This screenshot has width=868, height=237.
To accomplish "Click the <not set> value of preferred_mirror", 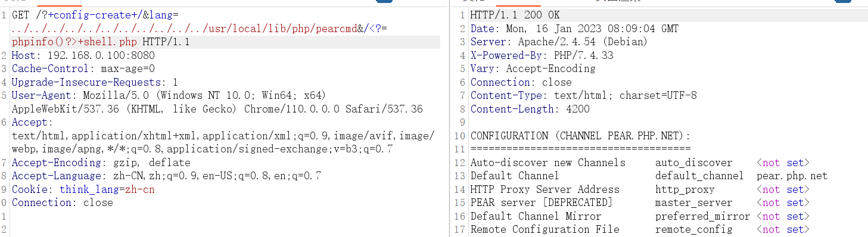I will 783,216.
